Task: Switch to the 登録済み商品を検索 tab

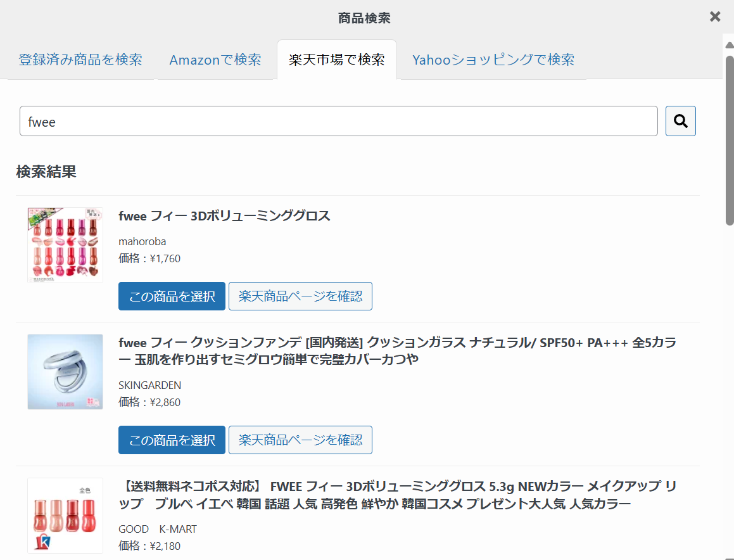Action: pos(80,60)
